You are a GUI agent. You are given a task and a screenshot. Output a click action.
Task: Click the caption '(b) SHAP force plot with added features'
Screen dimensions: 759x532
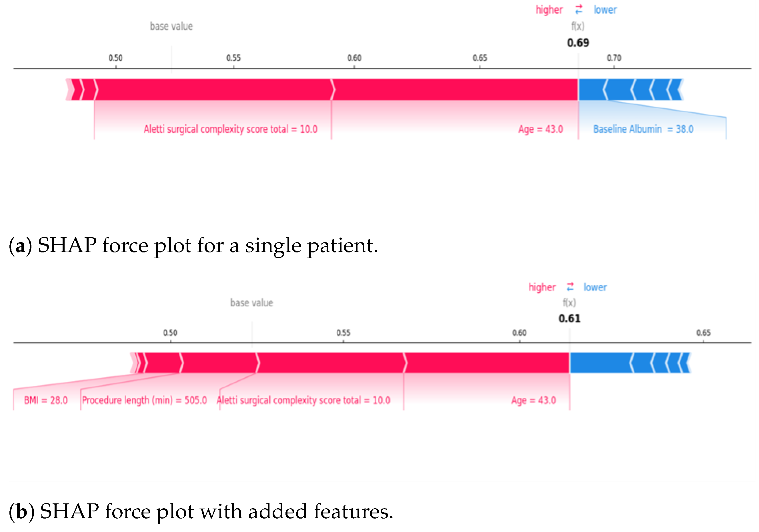[201, 511]
